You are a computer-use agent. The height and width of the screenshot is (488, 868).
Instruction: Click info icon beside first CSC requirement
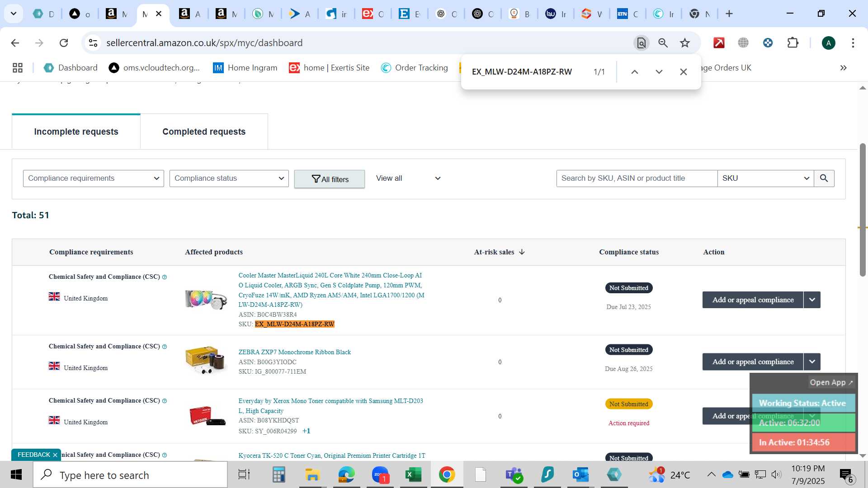(x=165, y=277)
